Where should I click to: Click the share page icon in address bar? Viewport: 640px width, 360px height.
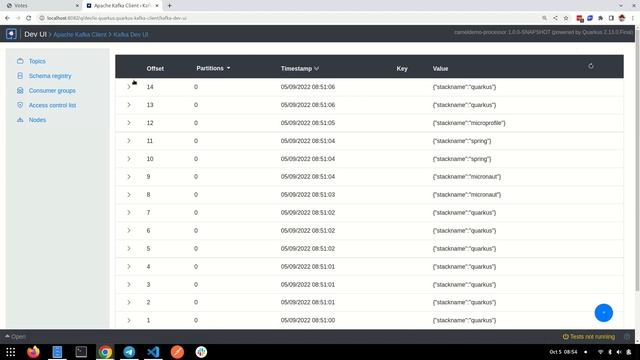coord(556,18)
